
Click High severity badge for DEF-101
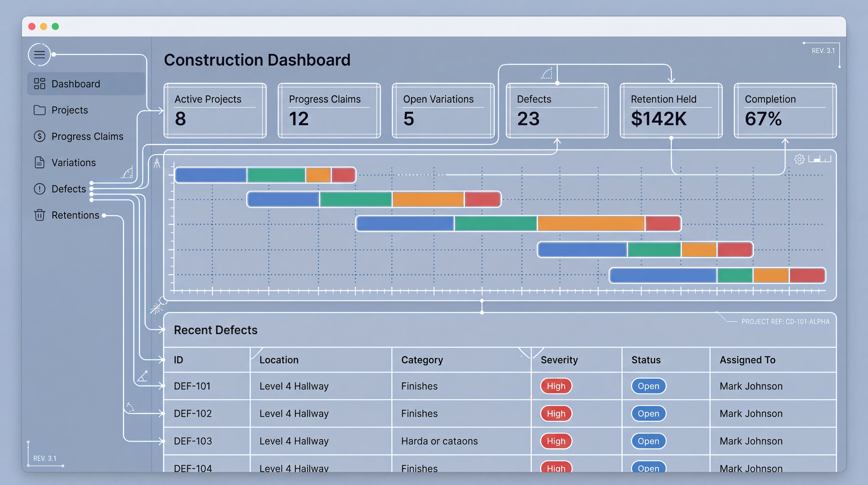[556, 386]
